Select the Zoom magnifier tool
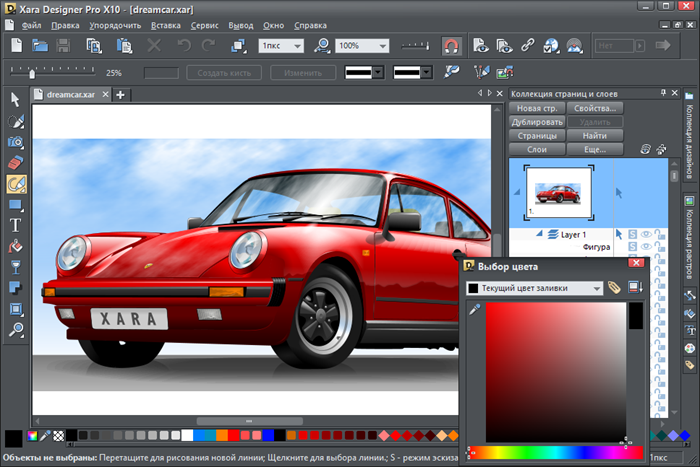700x467 pixels. pos(16,330)
